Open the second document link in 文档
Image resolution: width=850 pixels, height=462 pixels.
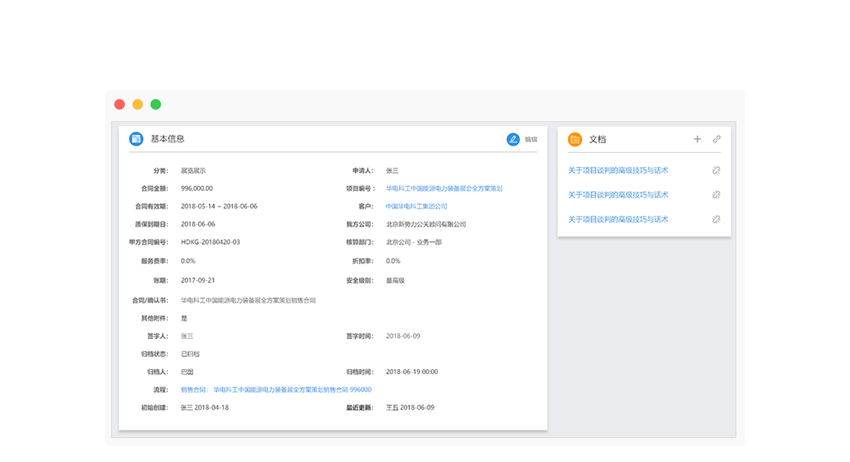(618, 195)
